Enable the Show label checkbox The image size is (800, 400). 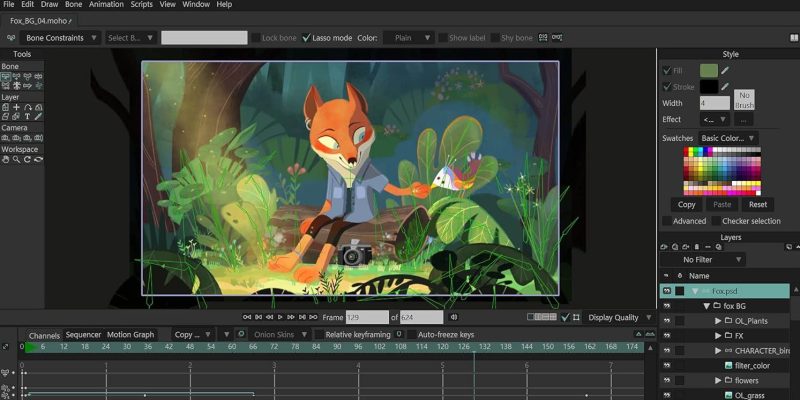(443, 38)
